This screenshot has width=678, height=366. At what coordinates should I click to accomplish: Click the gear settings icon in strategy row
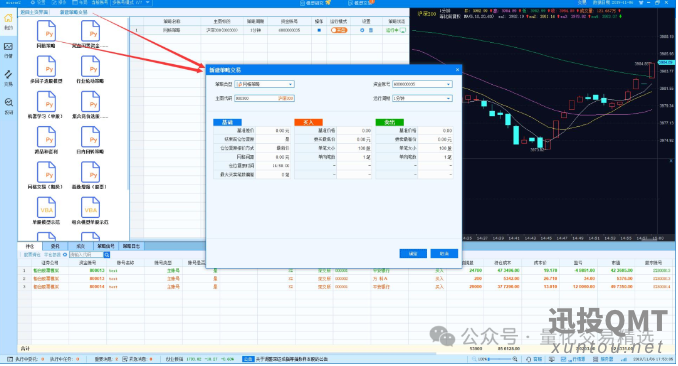pos(362,30)
